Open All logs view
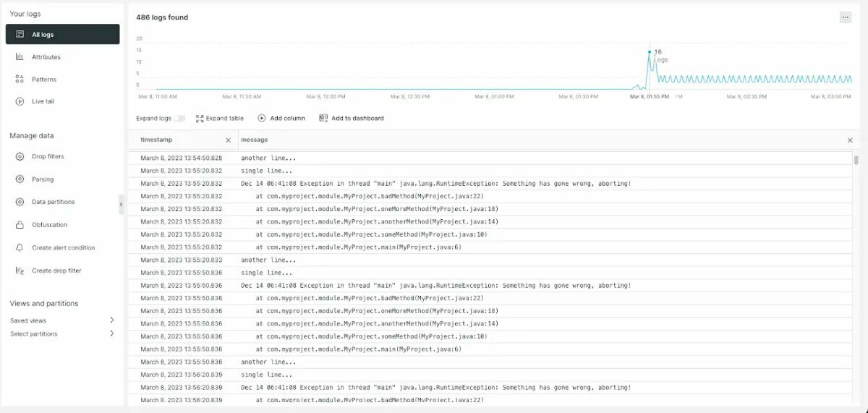The width and height of the screenshot is (868, 413). pyautogui.click(x=62, y=34)
